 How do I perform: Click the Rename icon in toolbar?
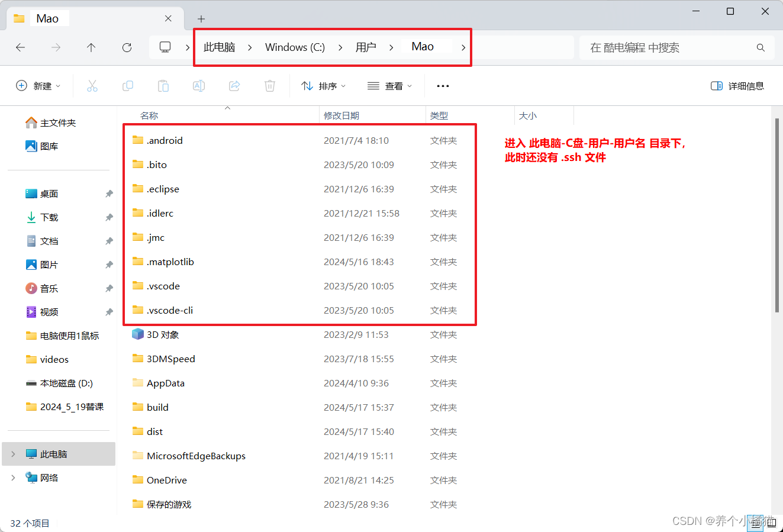[199, 86]
